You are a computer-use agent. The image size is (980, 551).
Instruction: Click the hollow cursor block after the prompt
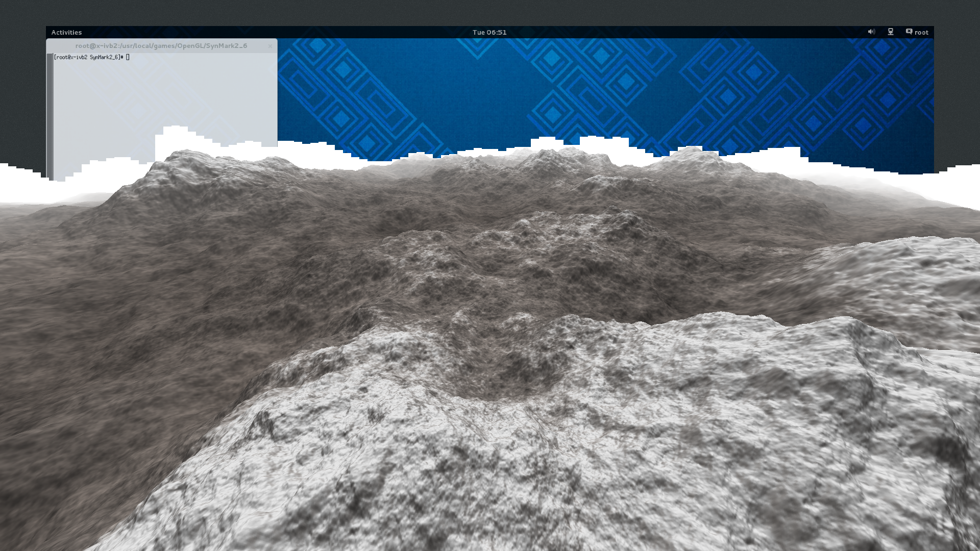(x=128, y=57)
